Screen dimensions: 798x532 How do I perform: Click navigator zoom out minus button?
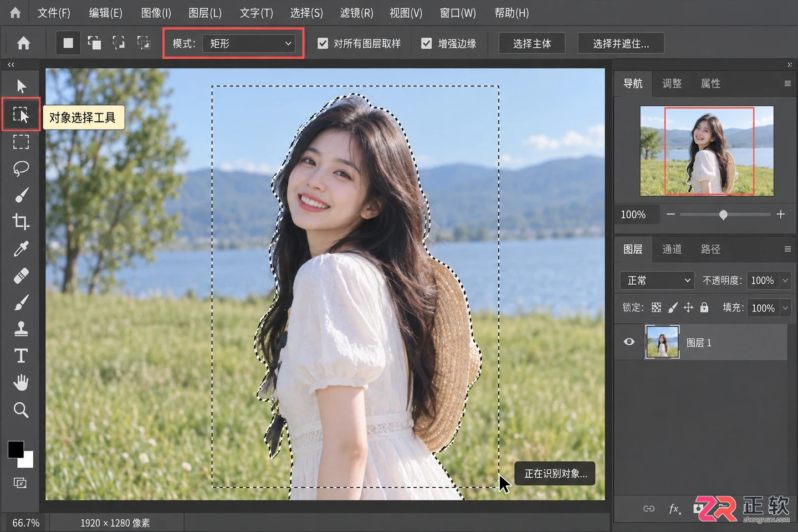tap(671, 214)
